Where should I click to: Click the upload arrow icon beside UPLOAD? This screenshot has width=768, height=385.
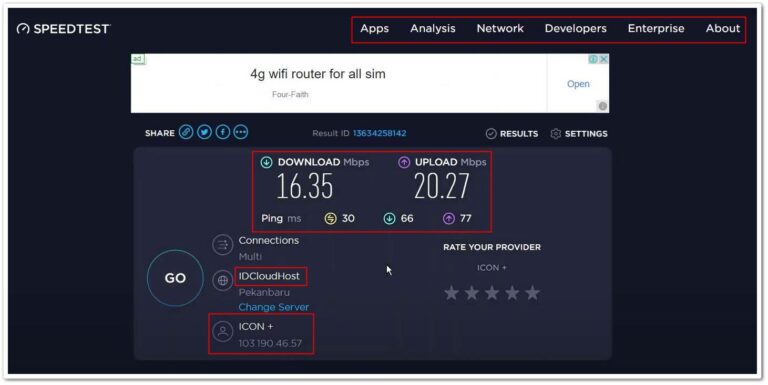[x=404, y=163]
